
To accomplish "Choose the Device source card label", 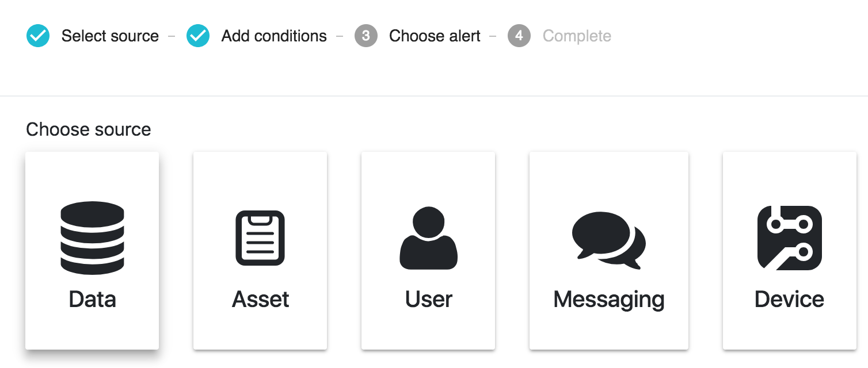I will point(789,300).
